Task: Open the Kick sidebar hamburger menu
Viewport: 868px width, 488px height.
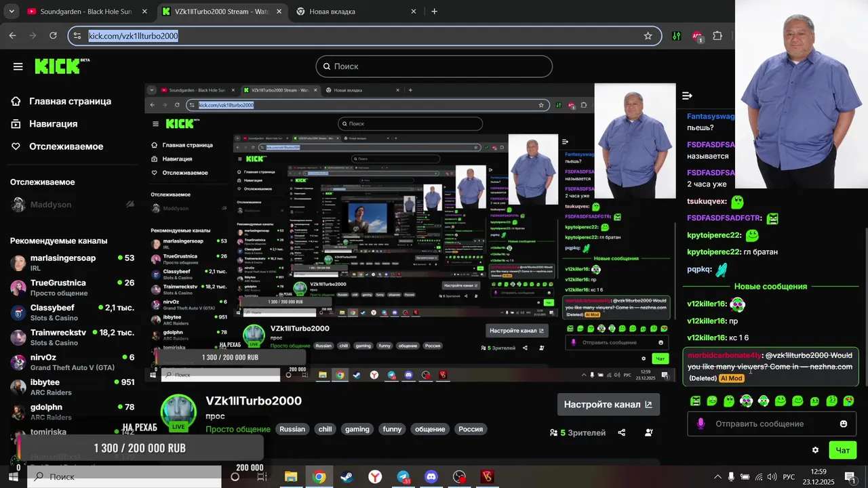Action: [18, 66]
